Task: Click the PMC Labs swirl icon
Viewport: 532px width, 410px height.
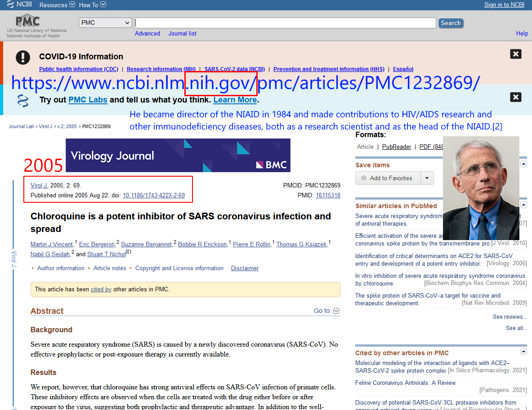Action: pyautogui.click(x=23, y=101)
